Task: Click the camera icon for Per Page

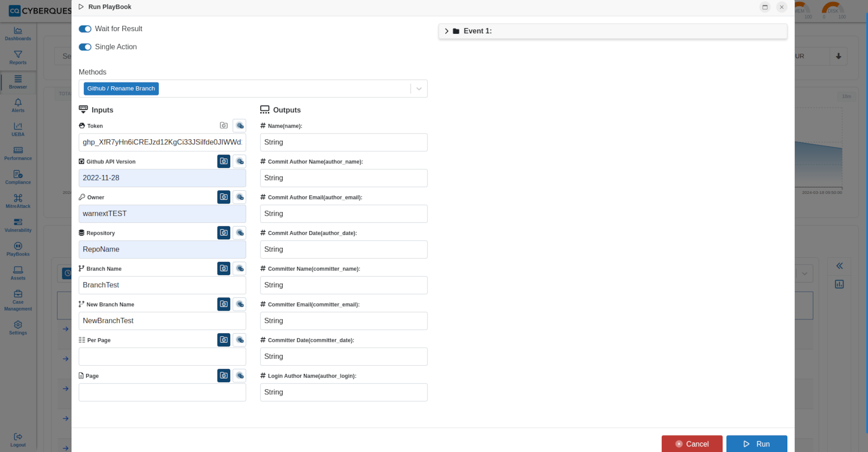Action: [224, 340]
